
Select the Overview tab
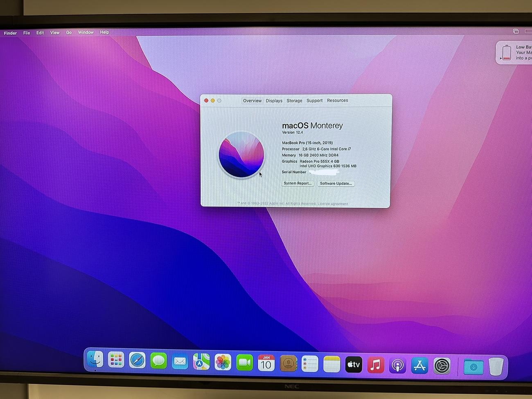pos(252,101)
